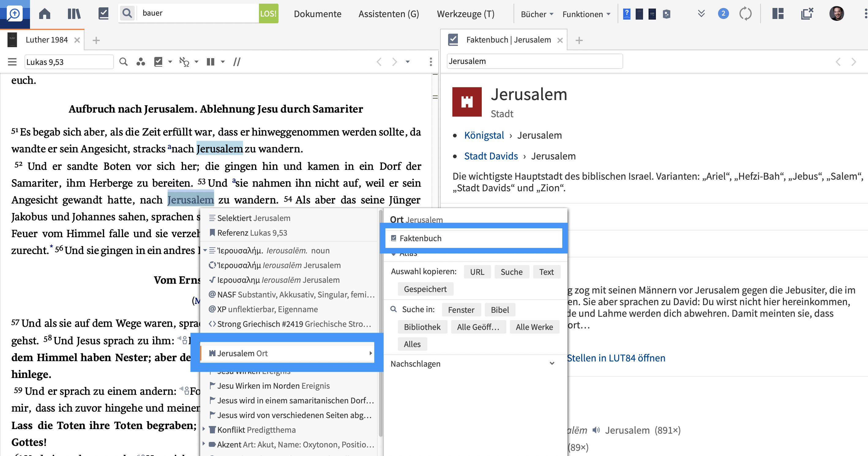Screen dimensions: 868x456
Task: Open the parallel resources dropdown arrow
Action: (223, 62)
